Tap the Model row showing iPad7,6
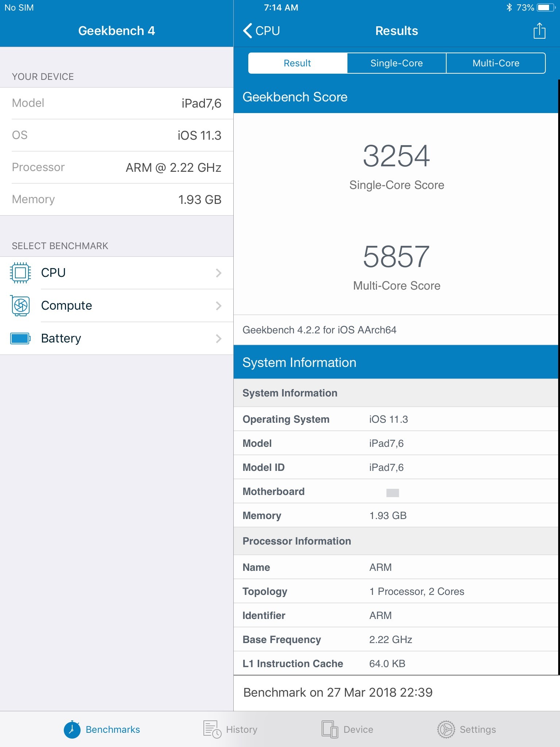 [117, 103]
